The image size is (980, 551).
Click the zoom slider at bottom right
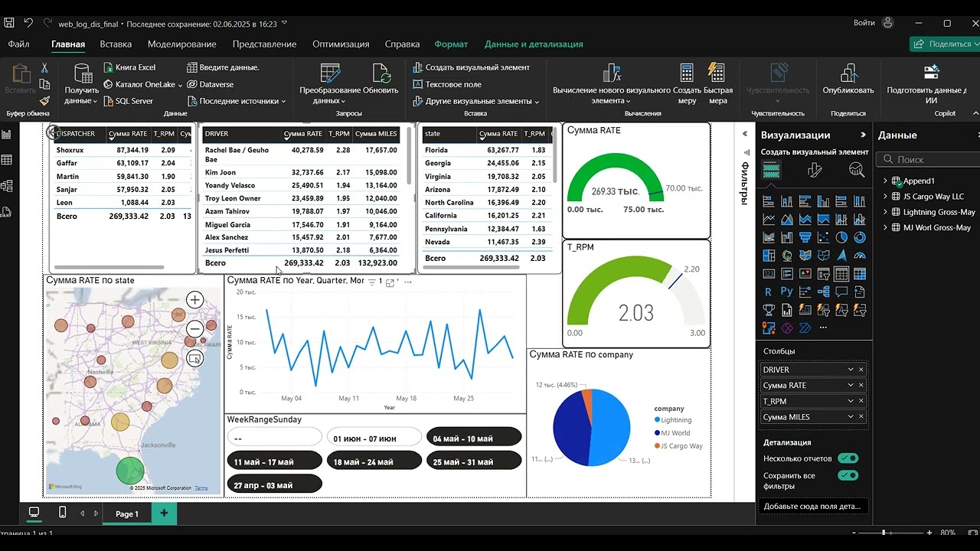point(884,532)
